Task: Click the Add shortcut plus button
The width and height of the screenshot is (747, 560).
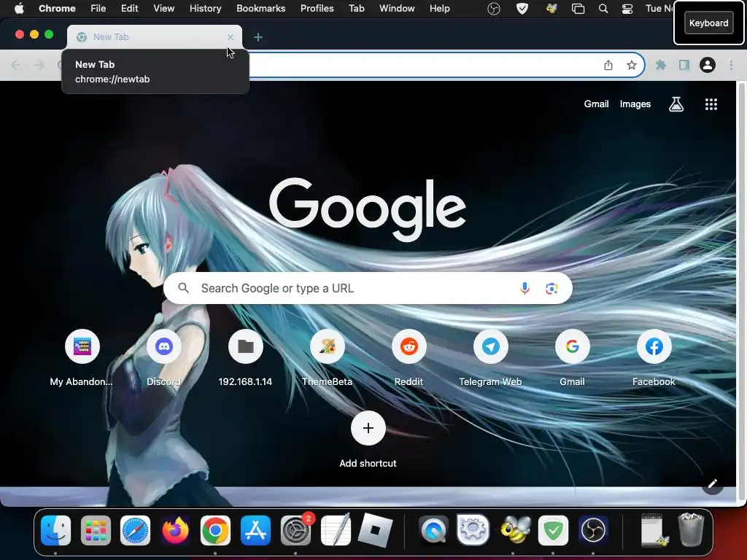Action: coord(368,428)
